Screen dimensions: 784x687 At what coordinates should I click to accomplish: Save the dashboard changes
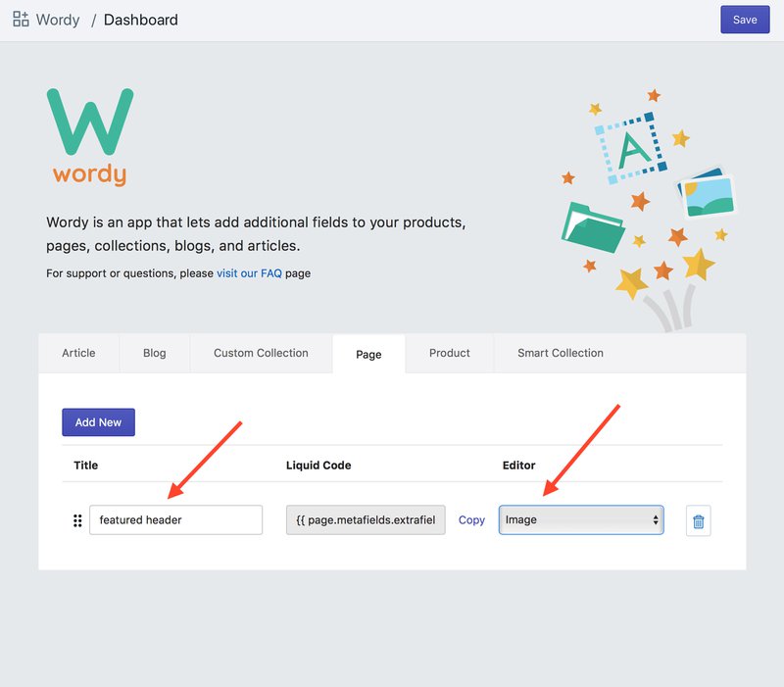pos(745,20)
